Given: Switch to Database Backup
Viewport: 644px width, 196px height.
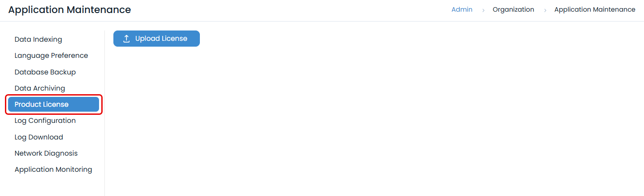Looking at the screenshot, I should pos(45,72).
